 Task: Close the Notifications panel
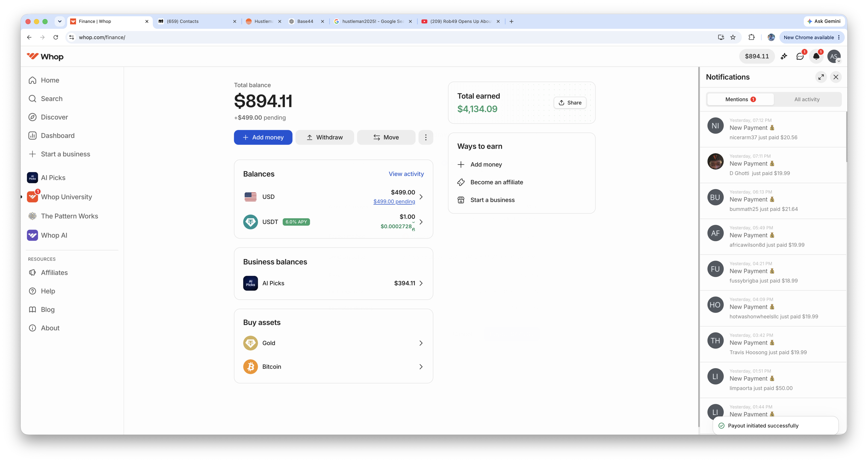[x=836, y=77]
